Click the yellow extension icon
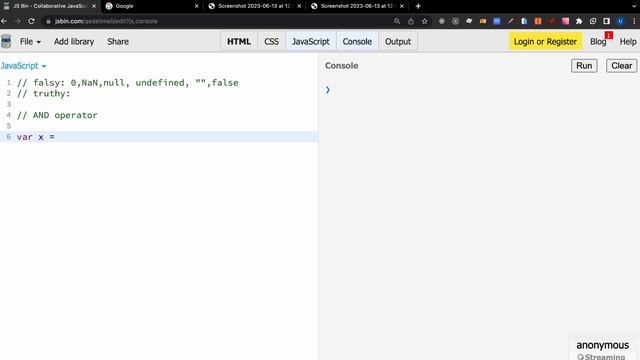 [483, 21]
